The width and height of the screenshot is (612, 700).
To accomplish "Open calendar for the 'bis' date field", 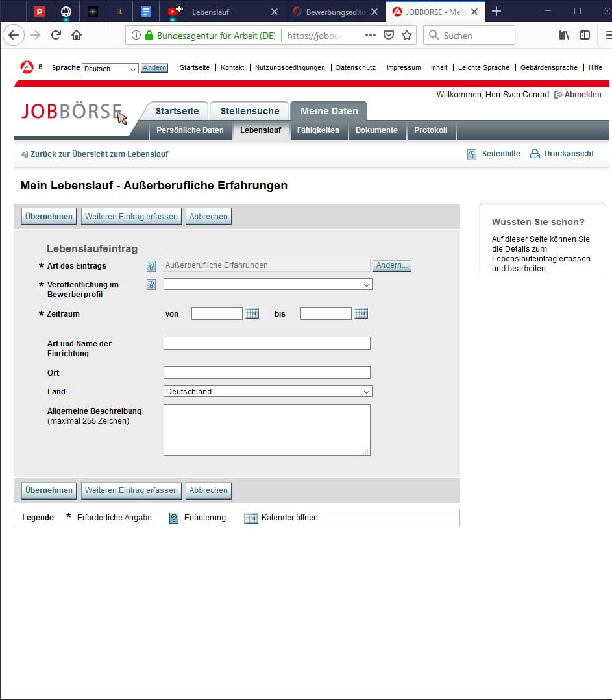I will point(360,313).
